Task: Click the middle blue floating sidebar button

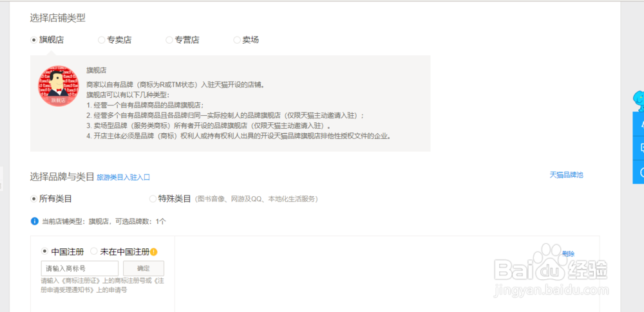Action: (x=638, y=148)
